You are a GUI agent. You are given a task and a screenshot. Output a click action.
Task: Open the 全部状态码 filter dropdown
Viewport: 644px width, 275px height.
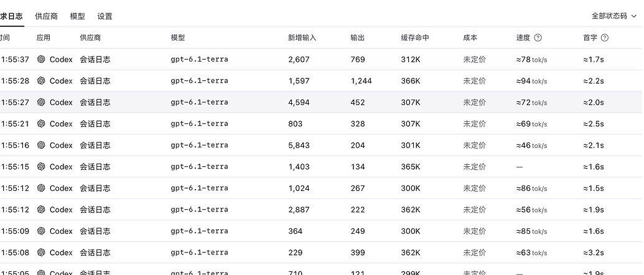[614, 16]
